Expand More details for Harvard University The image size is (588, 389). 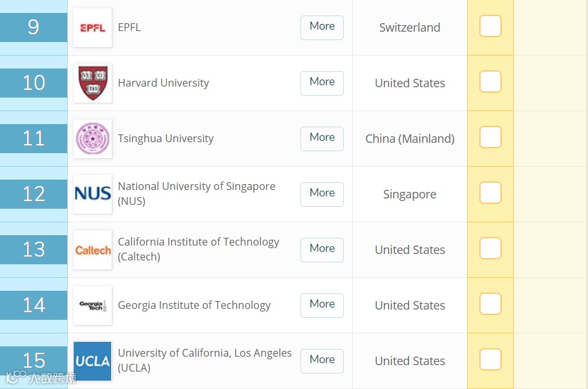pyautogui.click(x=322, y=83)
